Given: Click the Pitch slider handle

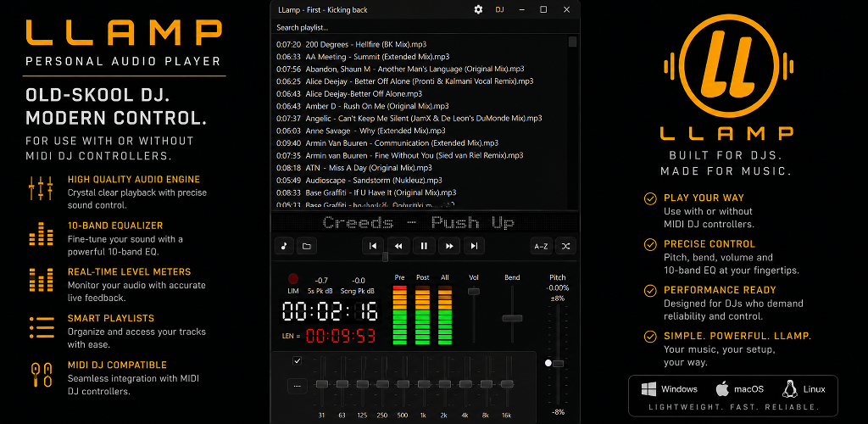Looking at the screenshot, I should (x=558, y=363).
